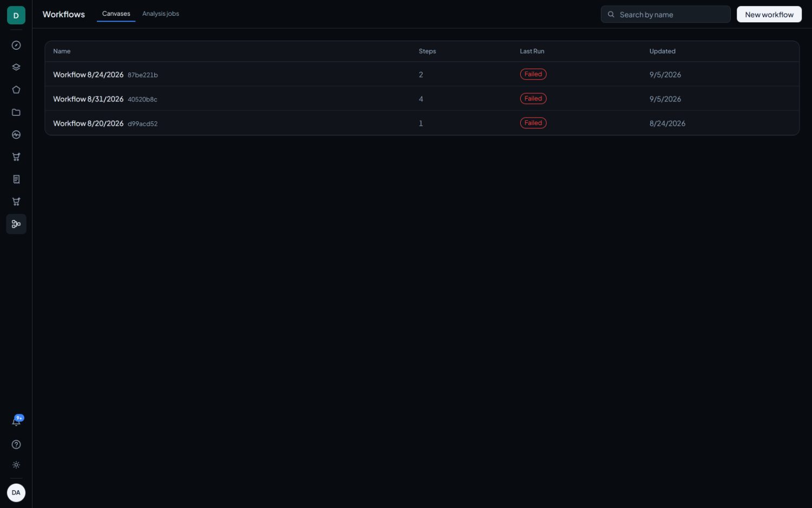Screen dimensions: 812x508
Task: Click the Failed badge for Workflow 8/24/2026
Action: coord(533,74)
